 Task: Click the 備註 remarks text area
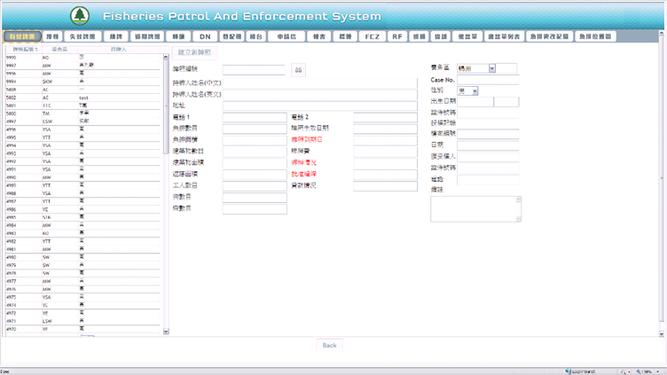(476, 209)
